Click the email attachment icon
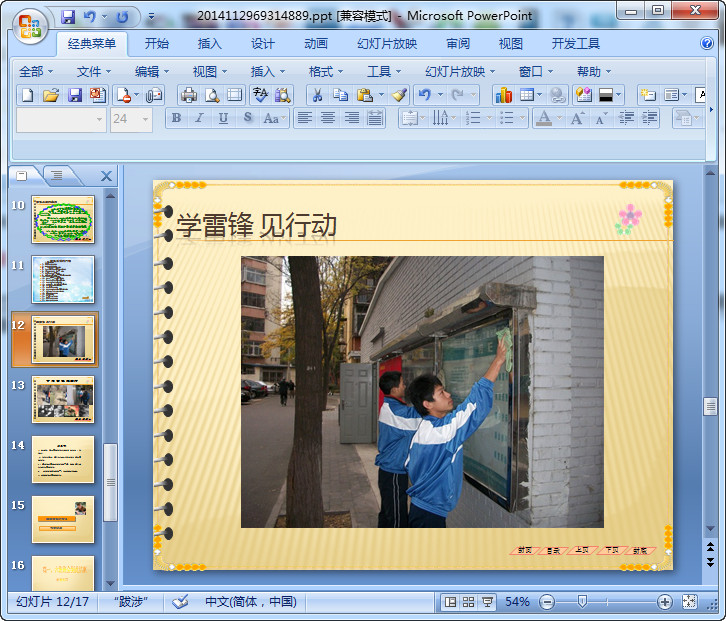Screen dimensions: 726x621 [x=154, y=95]
